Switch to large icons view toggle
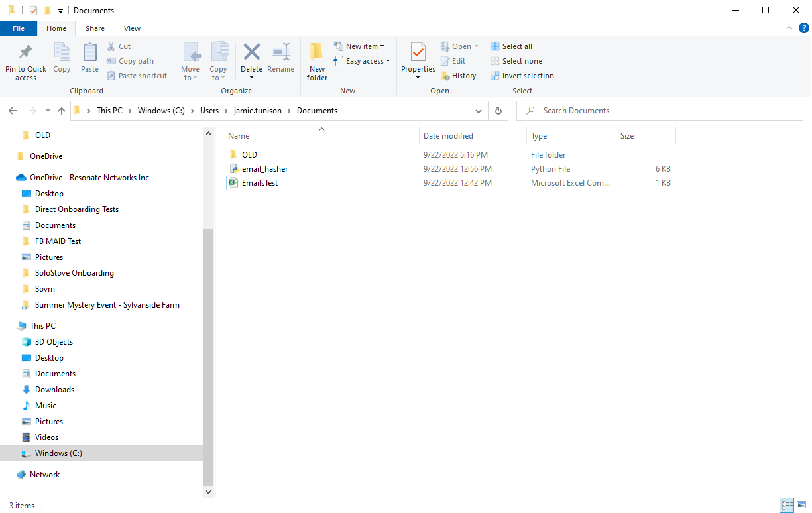Image resolution: width=812 pixels, height=513 pixels. pyautogui.click(x=803, y=506)
